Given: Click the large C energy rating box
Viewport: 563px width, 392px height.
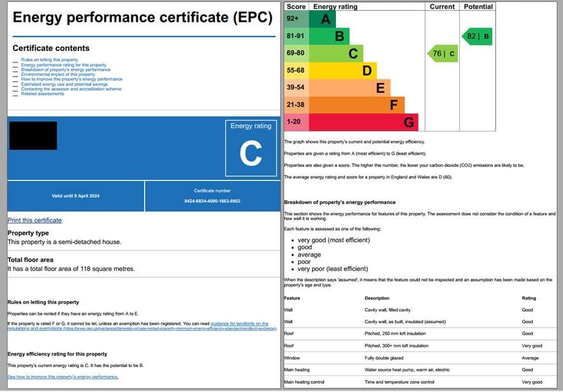Looking at the screenshot, I should coord(251,148).
